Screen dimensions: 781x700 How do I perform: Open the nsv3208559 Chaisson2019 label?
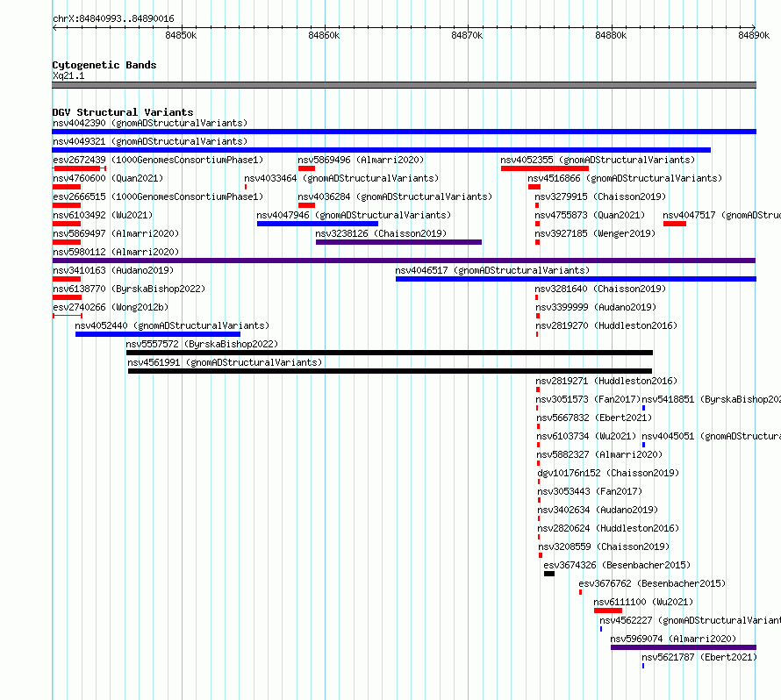(x=604, y=546)
